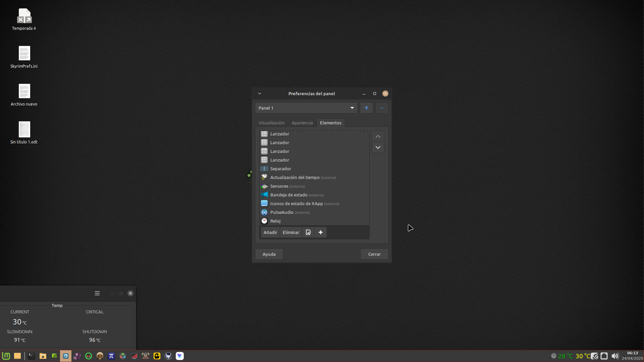Screen dimensions: 644x362
Task: Click the π application icon on the taskbar
Action: (x=111, y=356)
